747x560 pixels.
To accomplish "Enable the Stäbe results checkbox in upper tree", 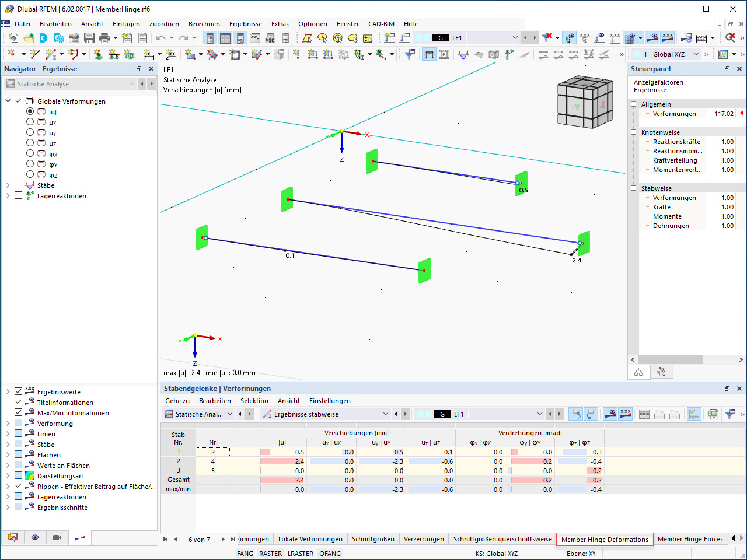I will click(x=18, y=185).
